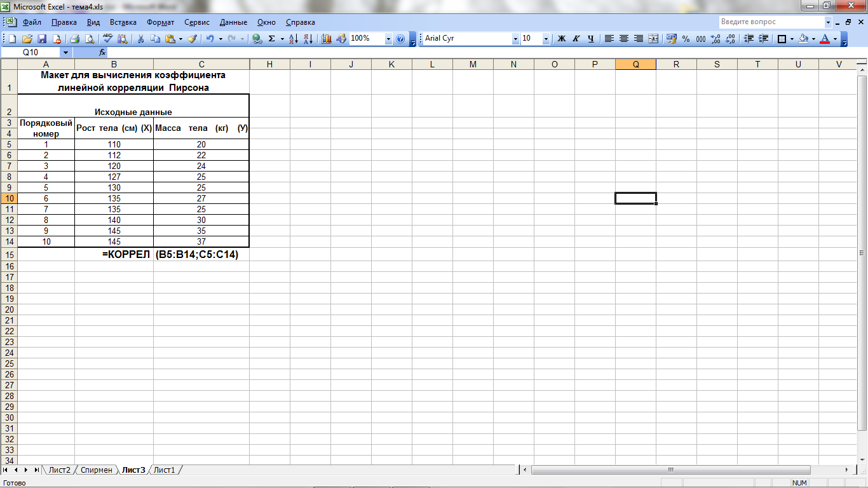Apply Fill Color paint bucket
This screenshot has width=868, height=488.
pyautogui.click(x=803, y=39)
